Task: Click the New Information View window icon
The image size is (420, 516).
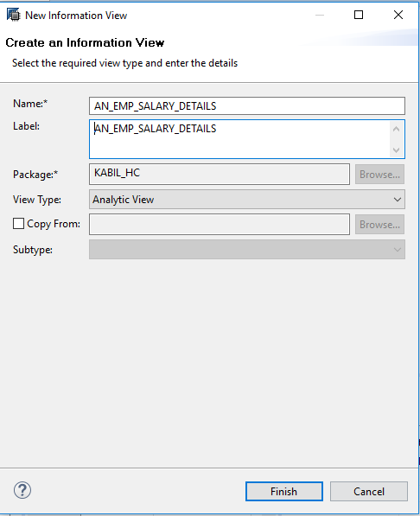Action: click(x=14, y=15)
